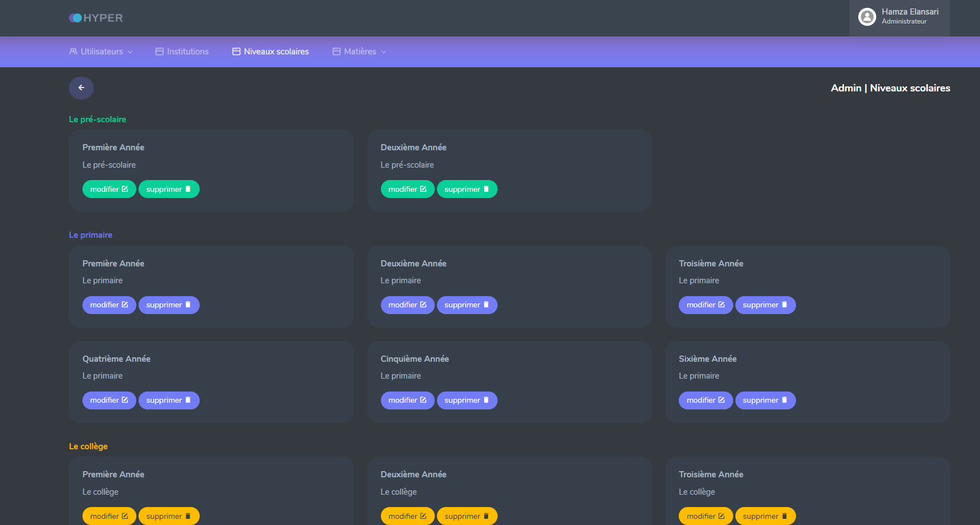The width and height of the screenshot is (980, 525).
Task: Delete collège Deuxième Année level
Action: [467, 516]
